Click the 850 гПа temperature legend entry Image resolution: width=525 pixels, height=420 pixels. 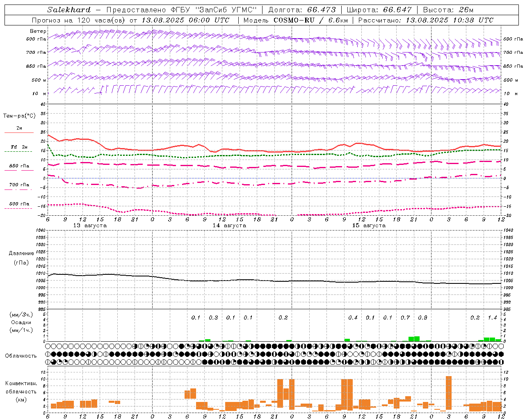[x=19, y=166]
